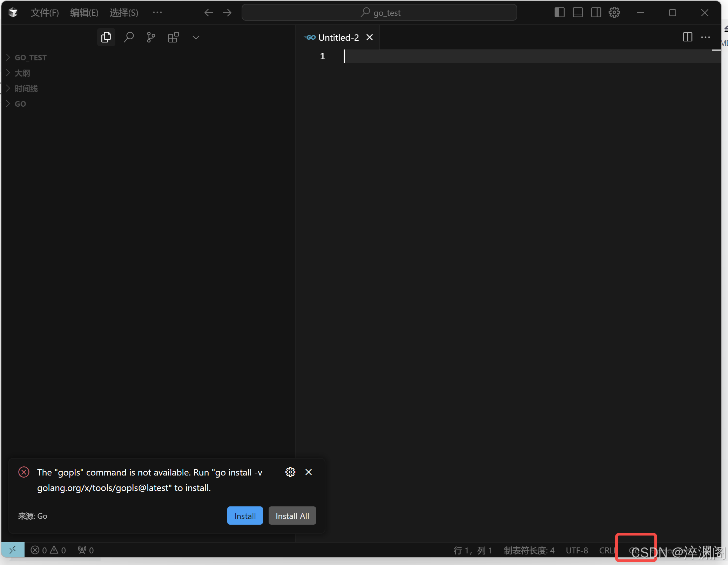Open additional views chevron dropdown
Image resolution: width=728 pixels, height=565 pixels.
196,37
